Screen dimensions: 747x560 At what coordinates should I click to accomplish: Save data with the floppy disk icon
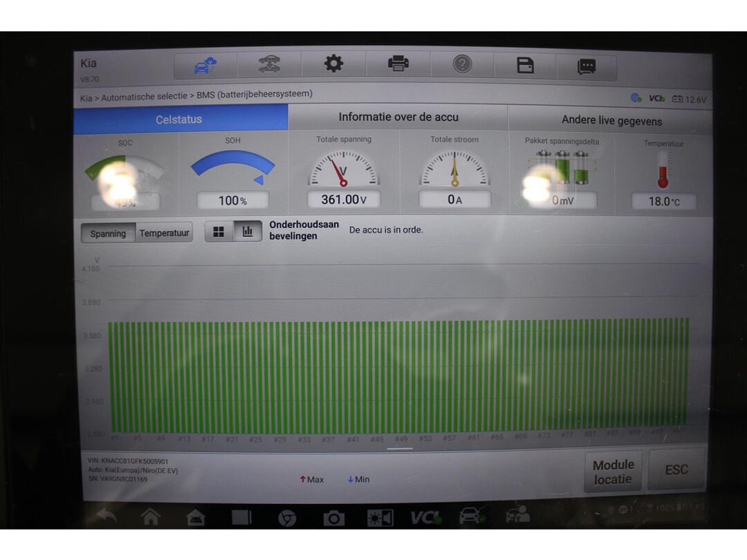pyautogui.click(x=526, y=66)
